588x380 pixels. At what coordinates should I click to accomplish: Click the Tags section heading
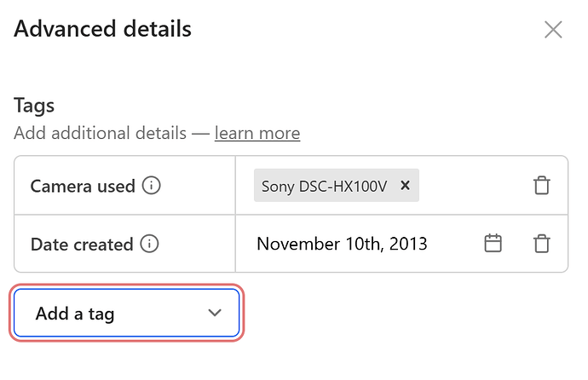[34, 106]
